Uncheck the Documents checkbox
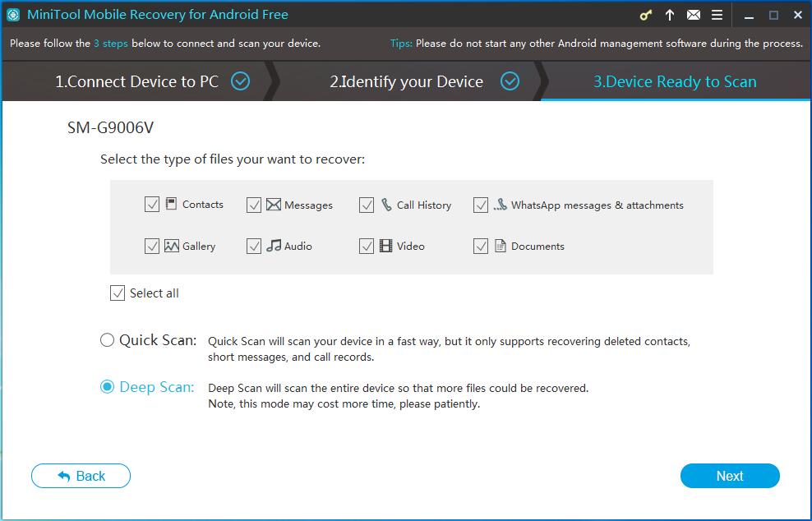This screenshot has height=521, width=812. 481,246
